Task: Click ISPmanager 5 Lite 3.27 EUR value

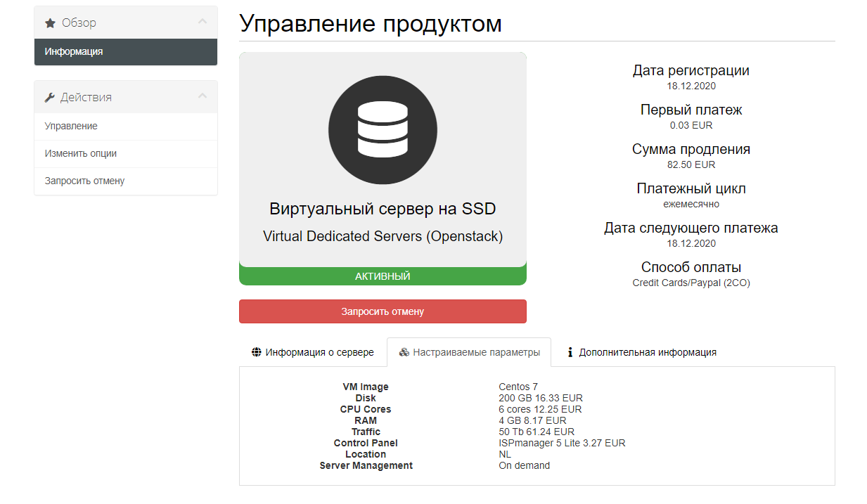Action: [x=562, y=443]
